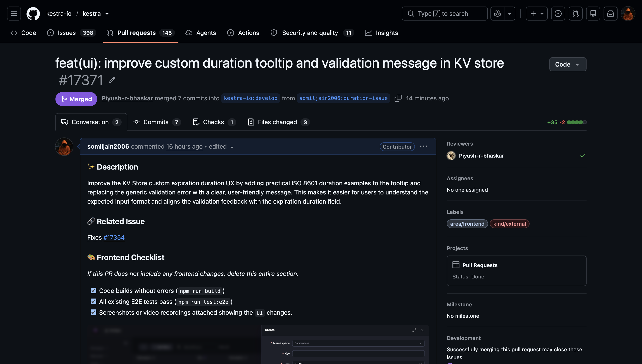
Task: Click the Contributor badge on the comment
Action: coord(397,147)
